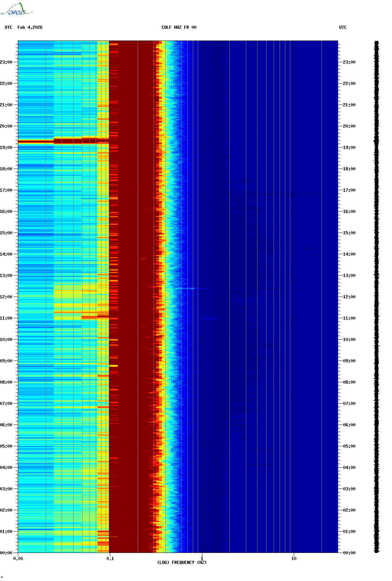
Task: Click the date label Feb 4,2026
Action: pyautogui.click(x=30, y=27)
